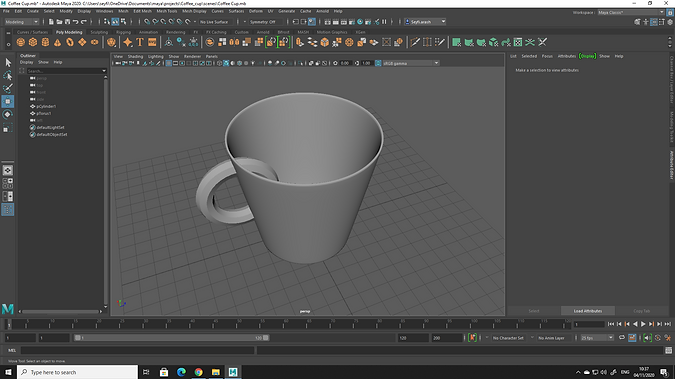
Task: Open the Mesh Tools menu
Action: [x=167, y=11]
